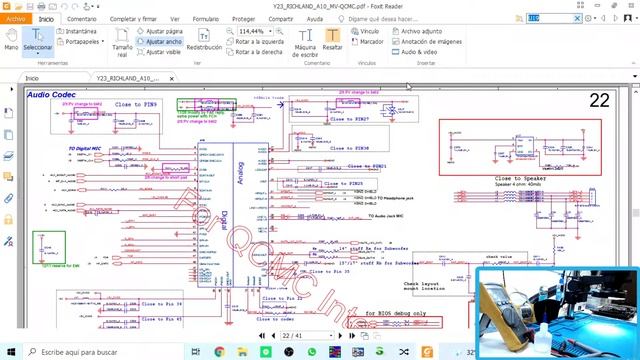Open the Compartir ribbon tab
The width and height of the screenshot is (640, 360).
click(x=281, y=19)
